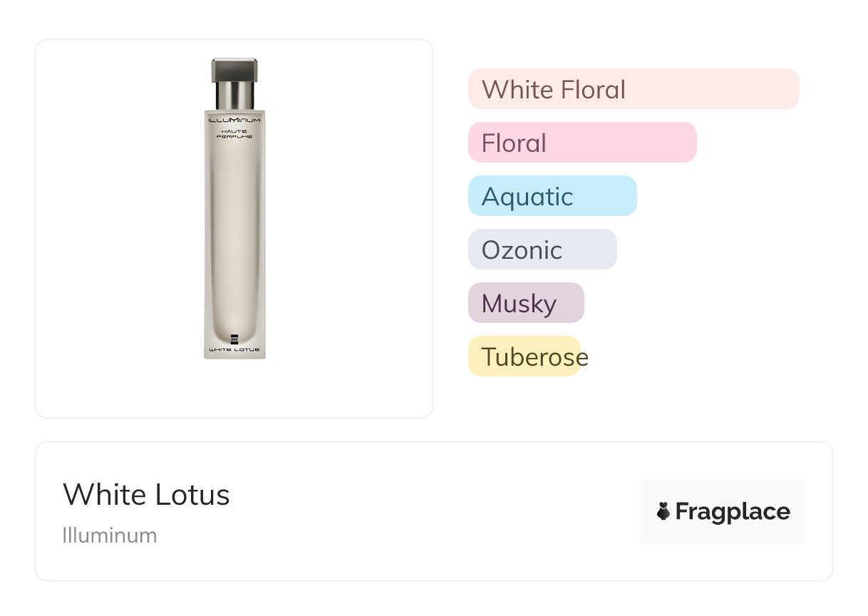Image resolution: width=868 pixels, height=616 pixels.
Task: Click the Haute Parfume text on the bottle
Action: 234,133
